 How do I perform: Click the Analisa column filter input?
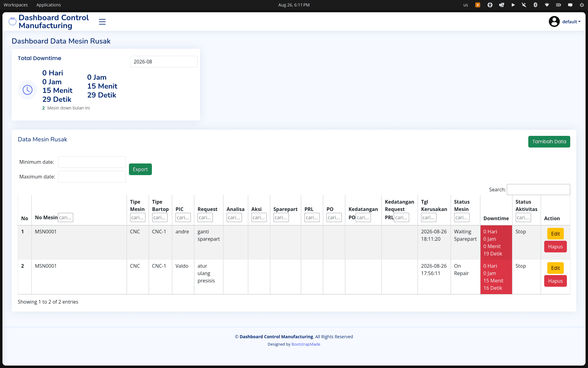tap(234, 217)
